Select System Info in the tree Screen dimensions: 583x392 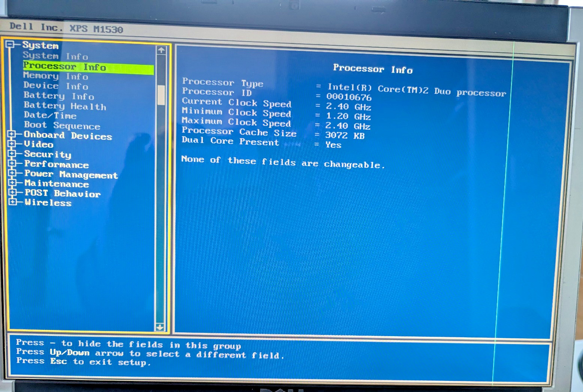pyautogui.click(x=55, y=56)
